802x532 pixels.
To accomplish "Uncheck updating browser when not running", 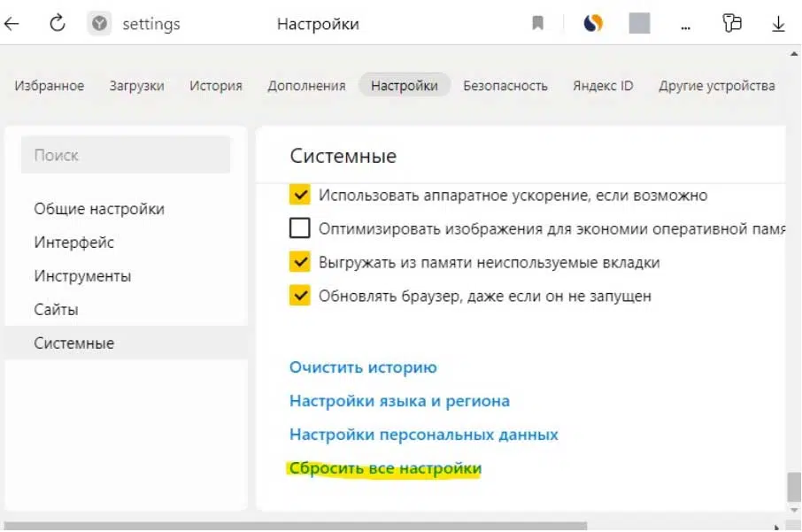I will pyautogui.click(x=300, y=296).
